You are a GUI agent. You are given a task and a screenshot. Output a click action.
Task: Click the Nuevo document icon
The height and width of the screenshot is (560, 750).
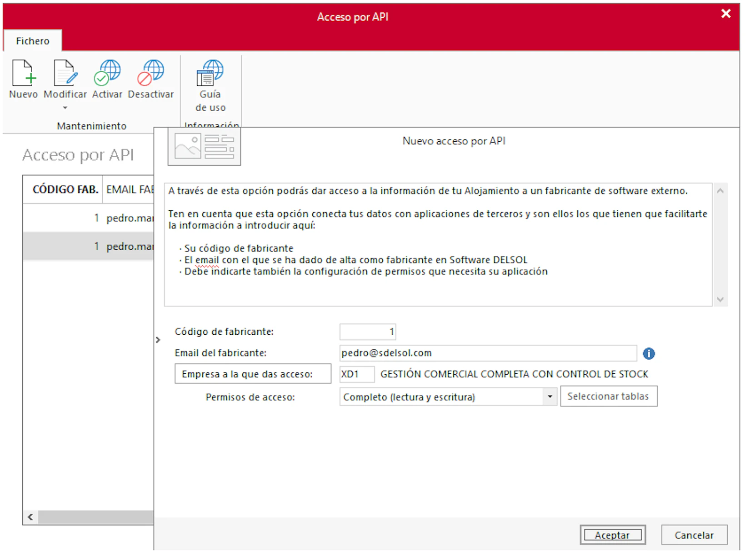click(24, 73)
